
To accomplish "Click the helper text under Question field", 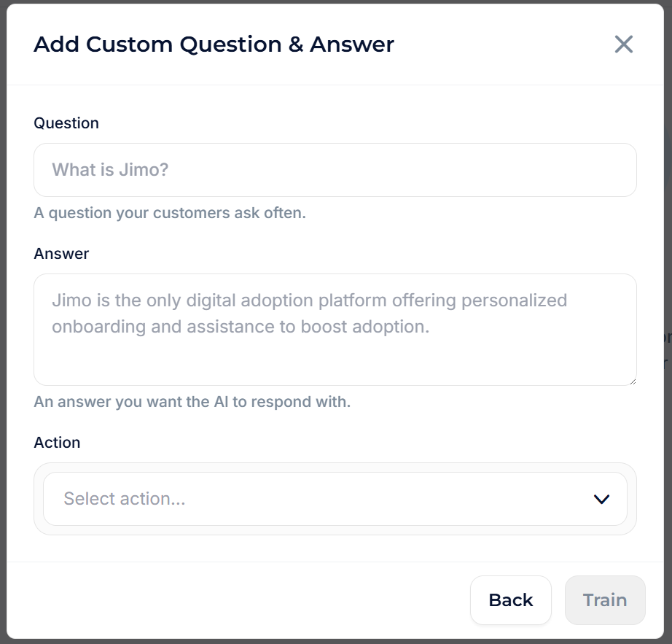I will point(170,214).
